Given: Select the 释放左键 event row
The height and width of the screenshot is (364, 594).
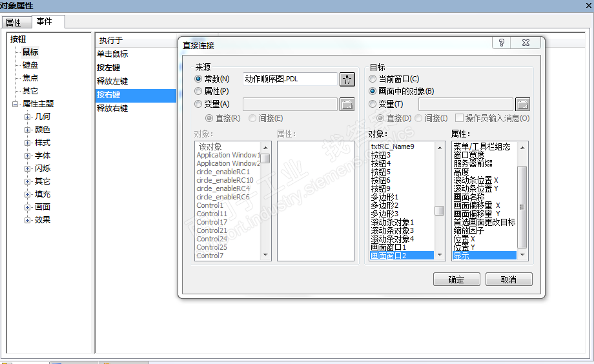Looking at the screenshot, I should click(136, 81).
